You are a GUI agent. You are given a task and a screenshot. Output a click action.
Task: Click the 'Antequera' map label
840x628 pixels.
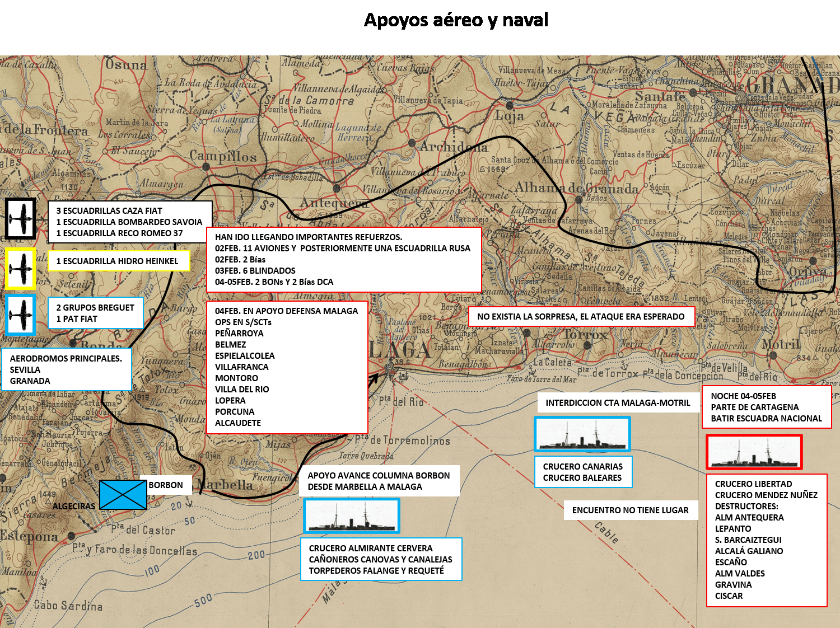(334, 203)
